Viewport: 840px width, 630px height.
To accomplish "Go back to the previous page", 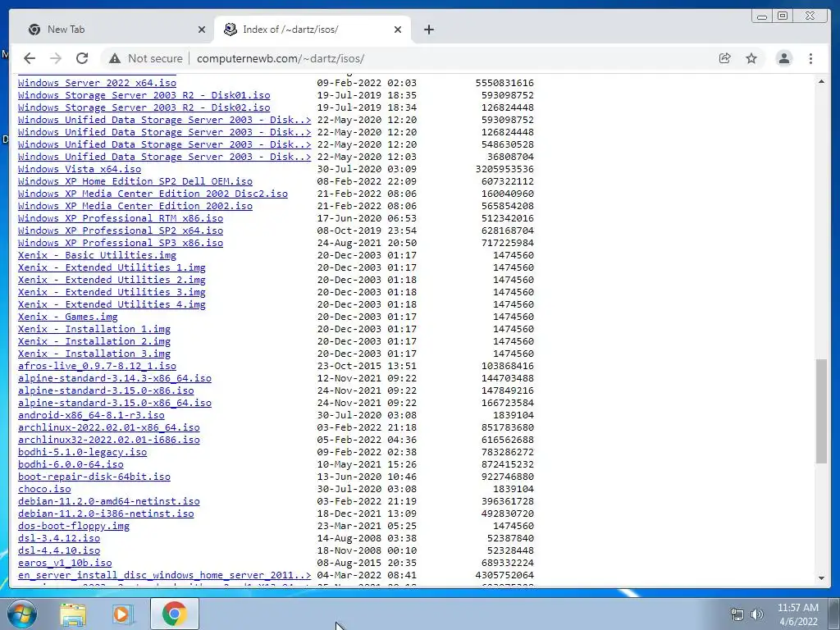I will [30, 58].
